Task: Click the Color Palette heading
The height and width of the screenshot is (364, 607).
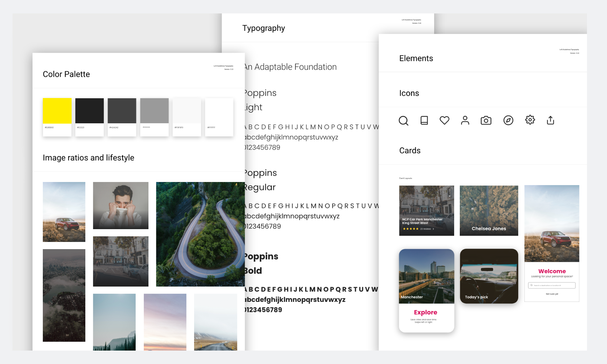Action: point(66,74)
